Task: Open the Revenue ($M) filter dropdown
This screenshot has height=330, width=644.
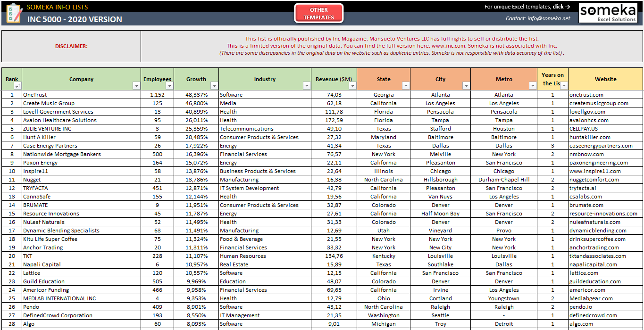Action: coord(352,86)
